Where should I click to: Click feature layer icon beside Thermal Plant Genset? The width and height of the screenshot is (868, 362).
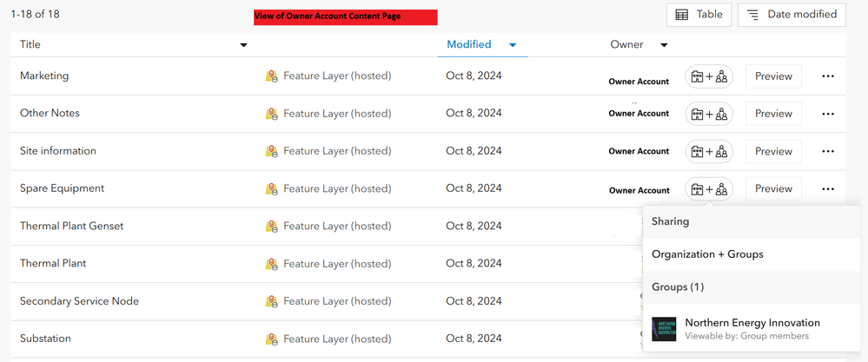pos(272,227)
